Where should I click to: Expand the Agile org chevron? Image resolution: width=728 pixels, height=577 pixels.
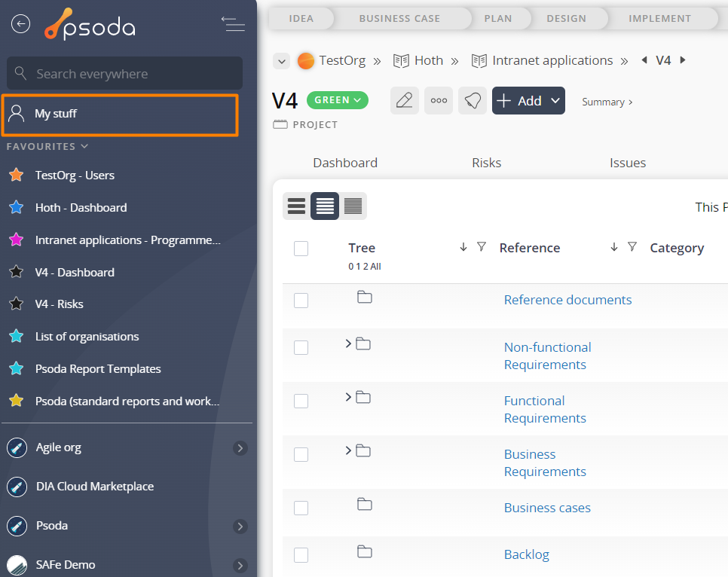pyautogui.click(x=240, y=448)
